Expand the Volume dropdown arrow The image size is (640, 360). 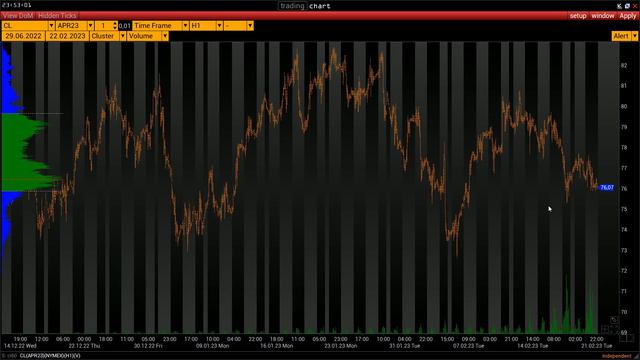165,36
